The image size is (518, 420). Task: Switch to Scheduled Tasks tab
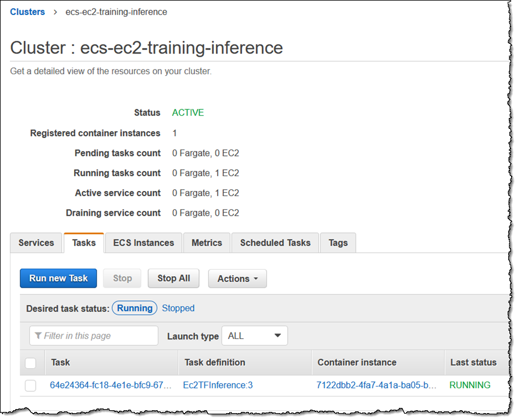275,243
